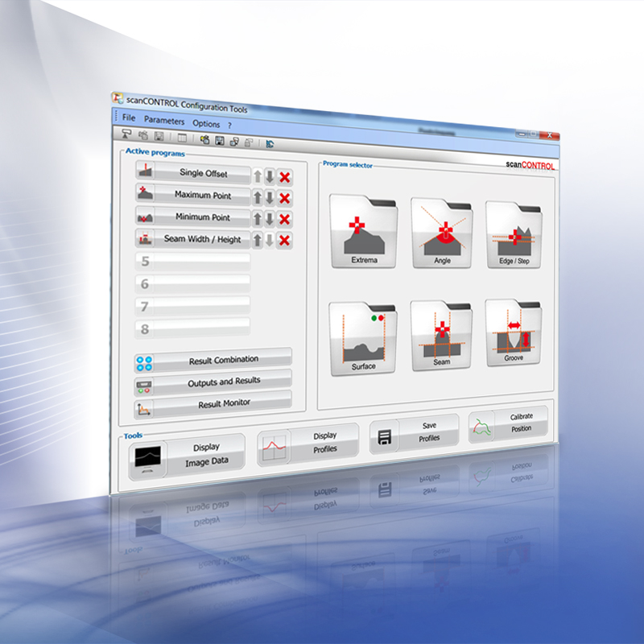Click the Result Combination blue circles icon

(144, 364)
